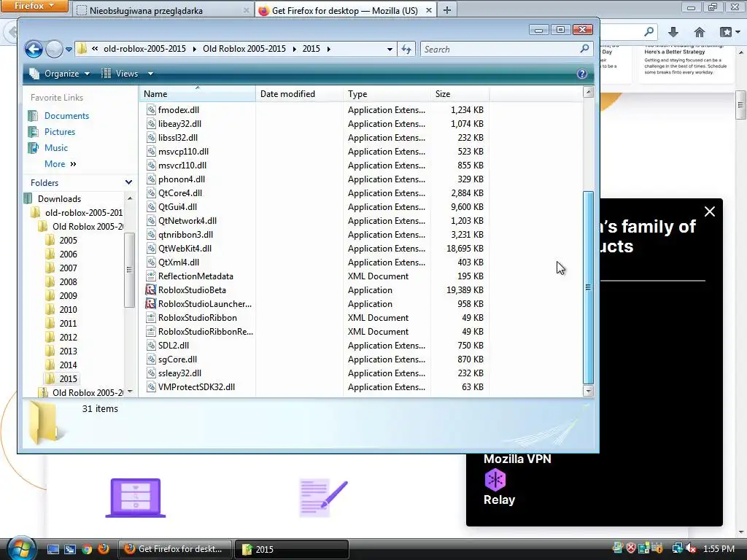The width and height of the screenshot is (747, 560).
Task: Select the libeay32.dll file
Action: (x=179, y=123)
